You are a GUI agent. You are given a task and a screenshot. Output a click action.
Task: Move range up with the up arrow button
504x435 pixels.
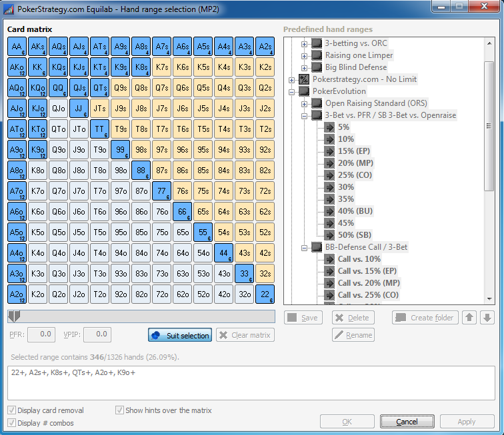tap(469, 318)
